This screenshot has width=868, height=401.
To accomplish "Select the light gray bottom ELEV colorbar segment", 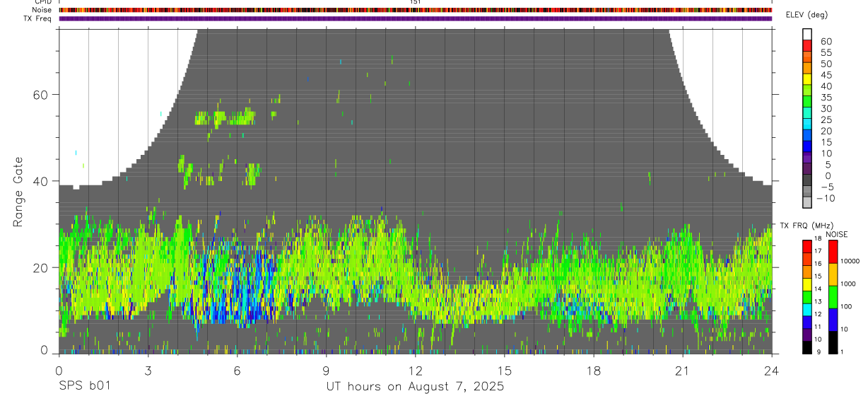I will click(x=808, y=202).
